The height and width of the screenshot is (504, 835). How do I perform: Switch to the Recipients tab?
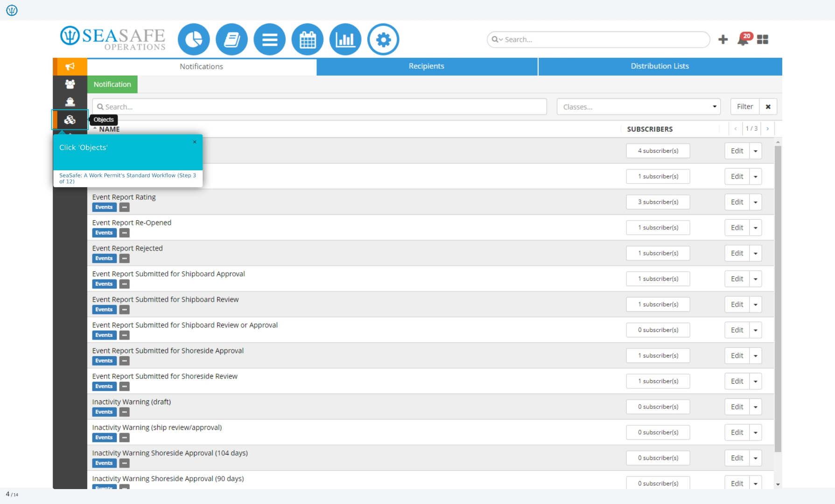[427, 66]
